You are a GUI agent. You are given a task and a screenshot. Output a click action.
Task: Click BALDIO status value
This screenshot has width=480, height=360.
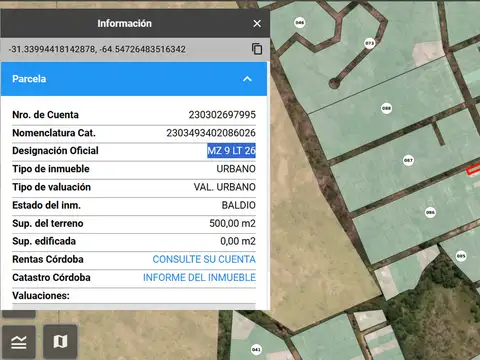point(239,205)
